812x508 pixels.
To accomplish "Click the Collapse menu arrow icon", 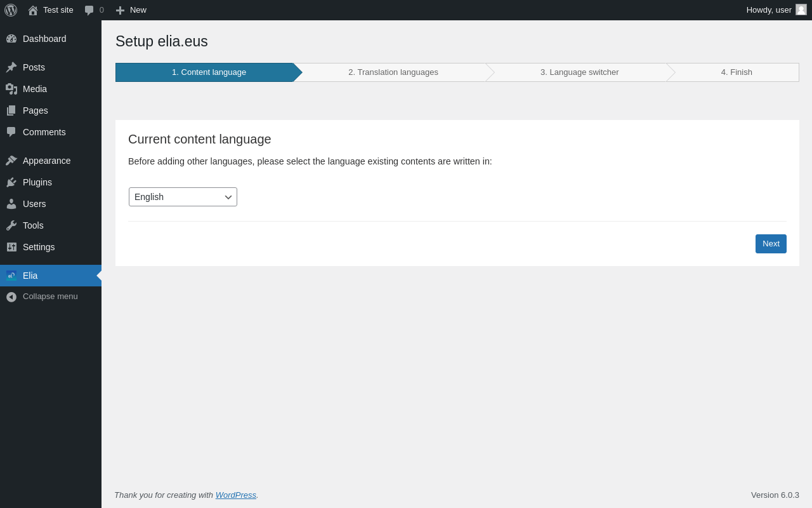I will 11,297.
